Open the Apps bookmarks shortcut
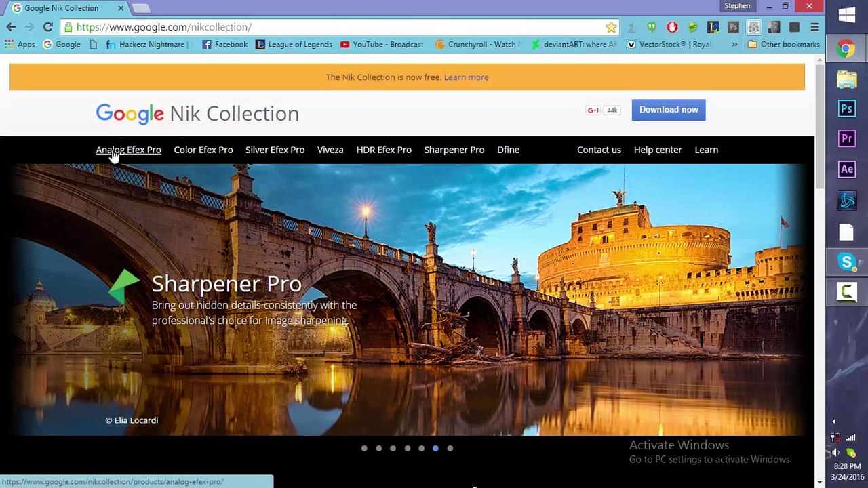868x488 pixels. pyautogui.click(x=20, y=45)
